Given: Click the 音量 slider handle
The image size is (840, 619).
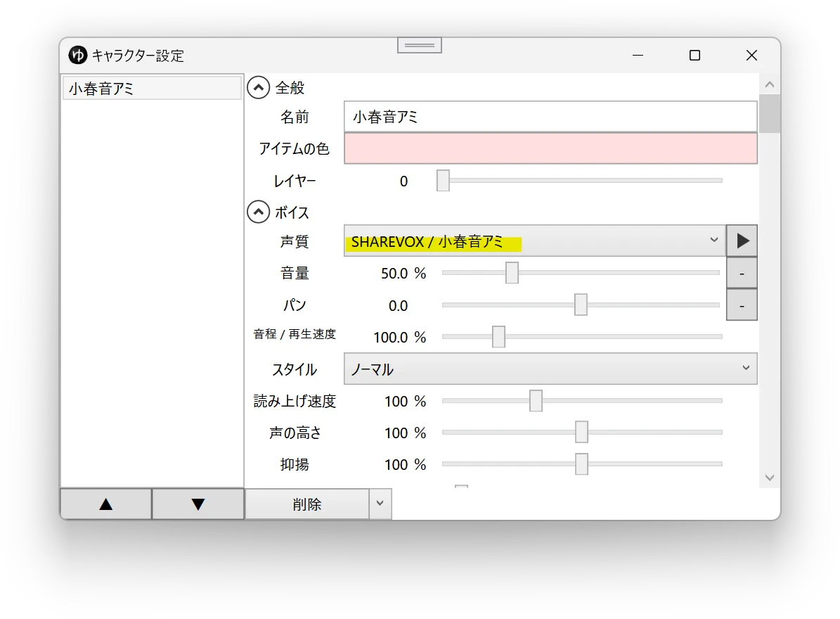Looking at the screenshot, I should click(512, 273).
